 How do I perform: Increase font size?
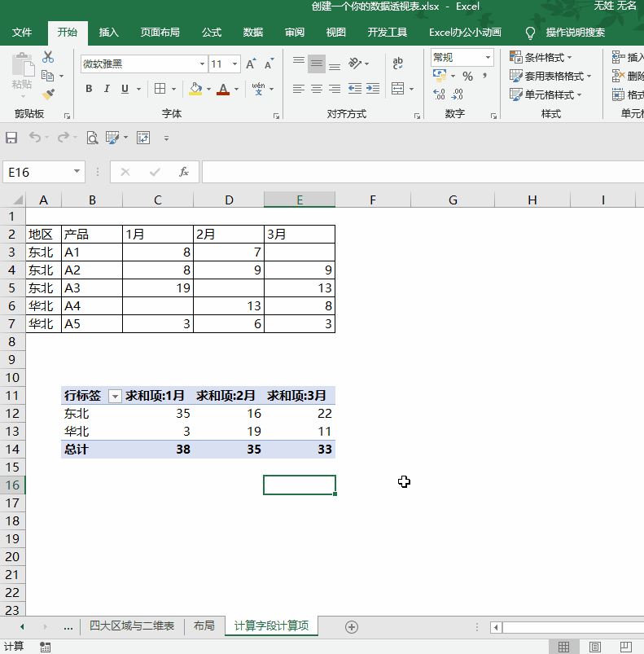[x=251, y=64]
